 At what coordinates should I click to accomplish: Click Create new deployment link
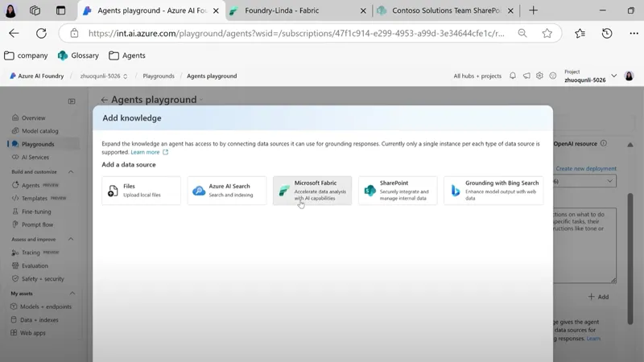pyautogui.click(x=586, y=169)
